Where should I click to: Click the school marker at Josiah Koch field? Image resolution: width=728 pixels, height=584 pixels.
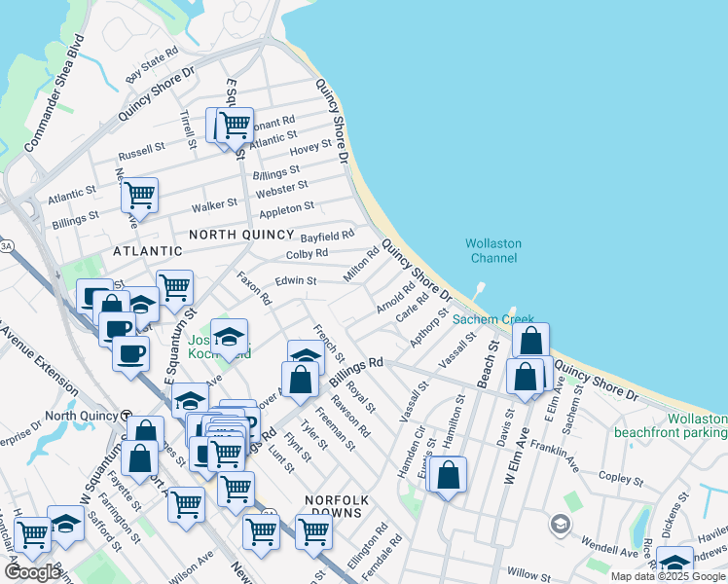[x=230, y=337]
